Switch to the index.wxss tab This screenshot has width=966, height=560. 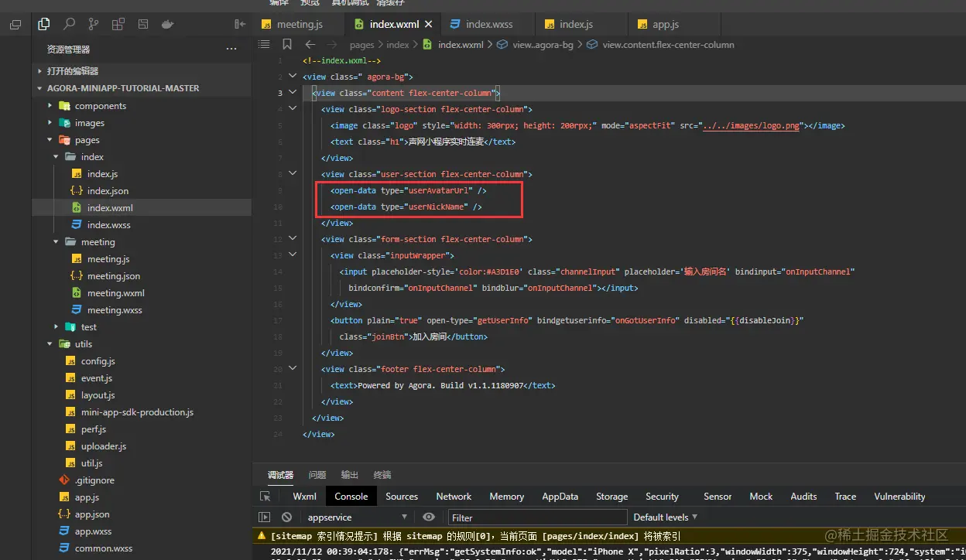pos(489,24)
